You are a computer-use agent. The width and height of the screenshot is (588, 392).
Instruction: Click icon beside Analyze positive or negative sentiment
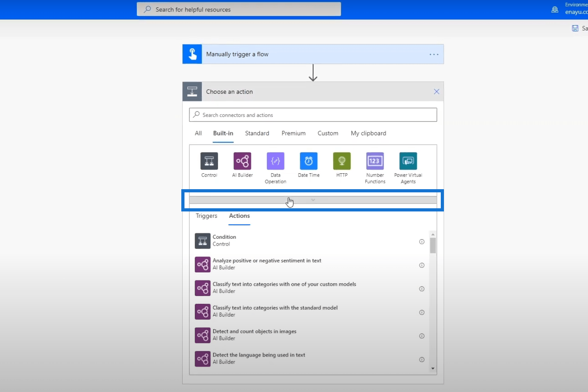(203, 265)
